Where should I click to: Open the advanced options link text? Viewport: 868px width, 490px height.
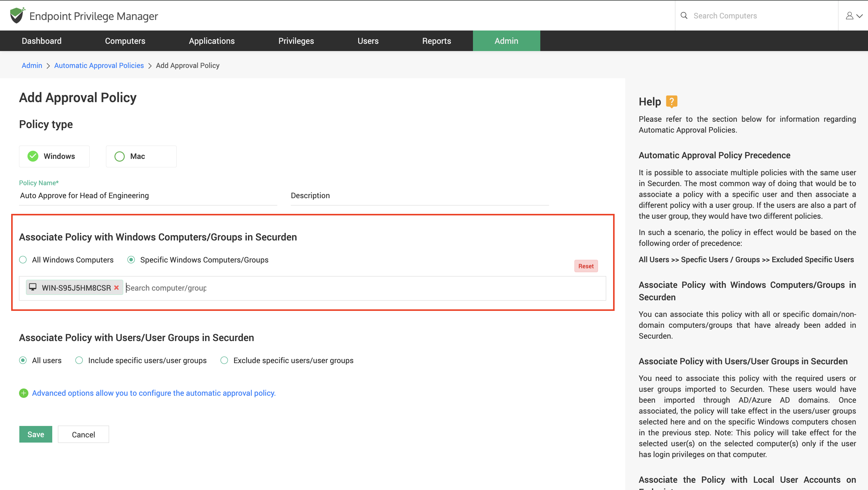pyautogui.click(x=154, y=393)
